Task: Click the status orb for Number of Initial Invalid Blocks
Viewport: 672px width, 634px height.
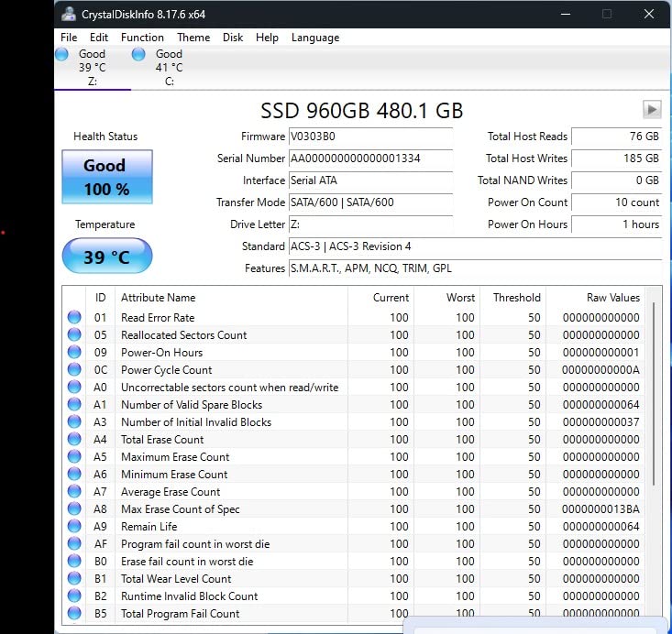Action: [74, 421]
